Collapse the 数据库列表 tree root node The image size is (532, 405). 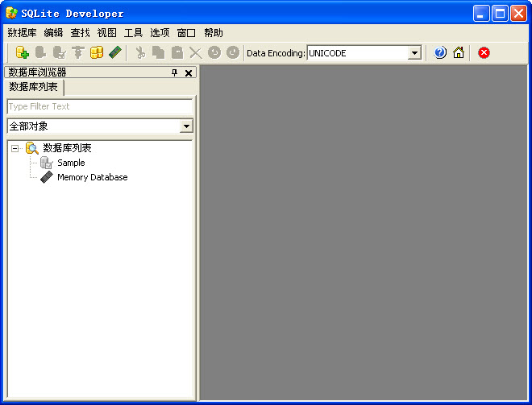15,148
